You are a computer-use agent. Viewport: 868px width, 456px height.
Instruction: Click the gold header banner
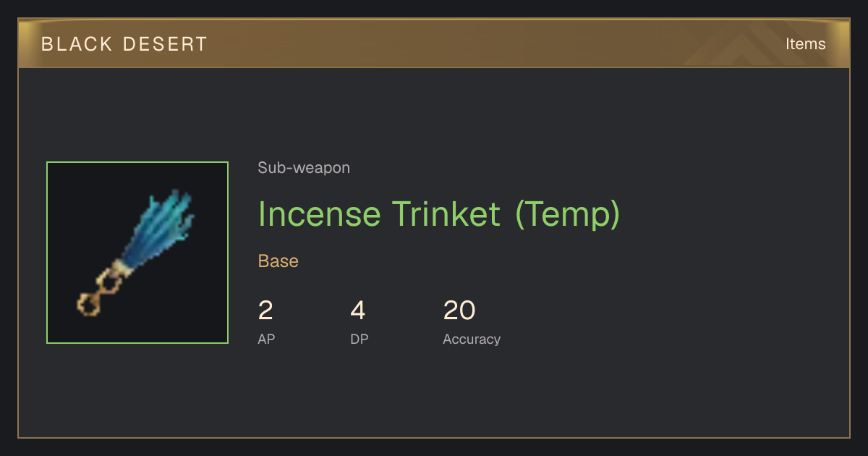434,43
